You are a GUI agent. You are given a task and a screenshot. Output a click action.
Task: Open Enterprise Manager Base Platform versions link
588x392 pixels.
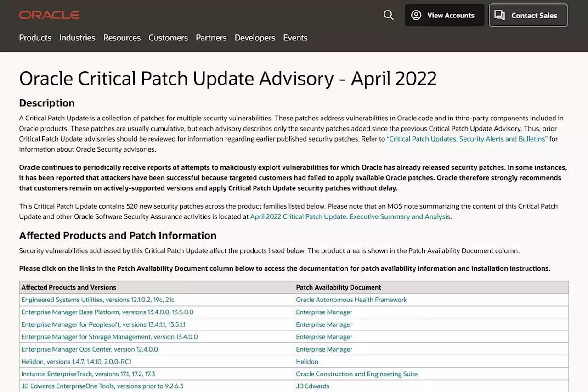point(107,312)
